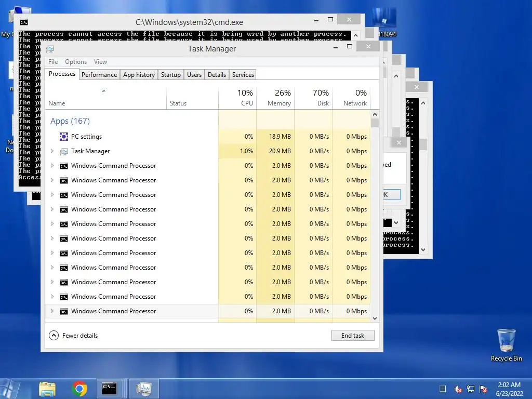532x399 pixels.
Task: Launch Google Chrome from the taskbar
Action: pos(79,389)
